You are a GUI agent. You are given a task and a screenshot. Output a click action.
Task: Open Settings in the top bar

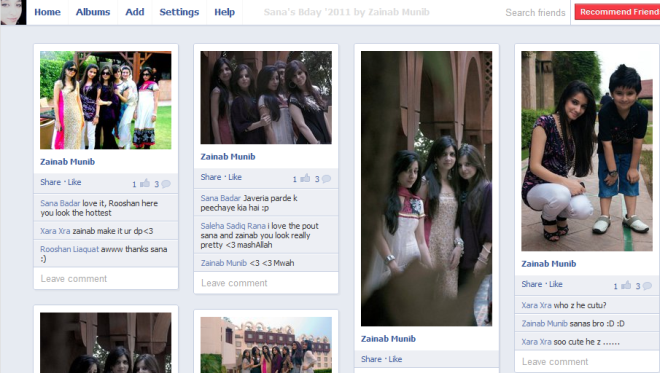(179, 12)
